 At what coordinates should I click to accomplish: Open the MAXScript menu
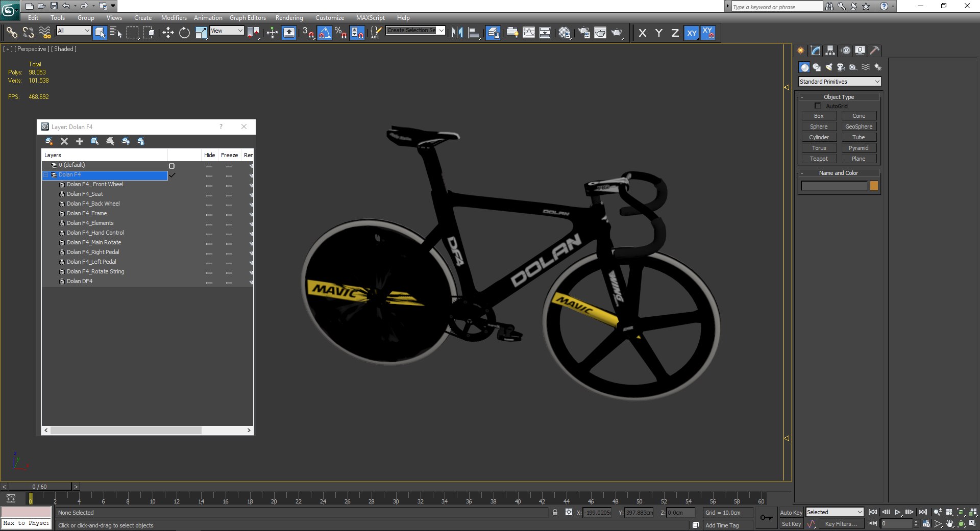[x=371, y=18]
